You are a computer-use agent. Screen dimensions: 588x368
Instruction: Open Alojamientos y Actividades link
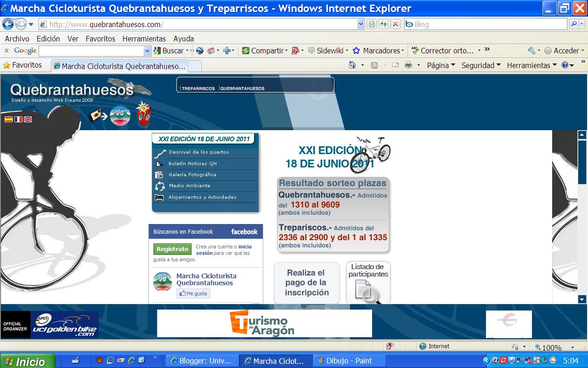click(x=202, y=197)
